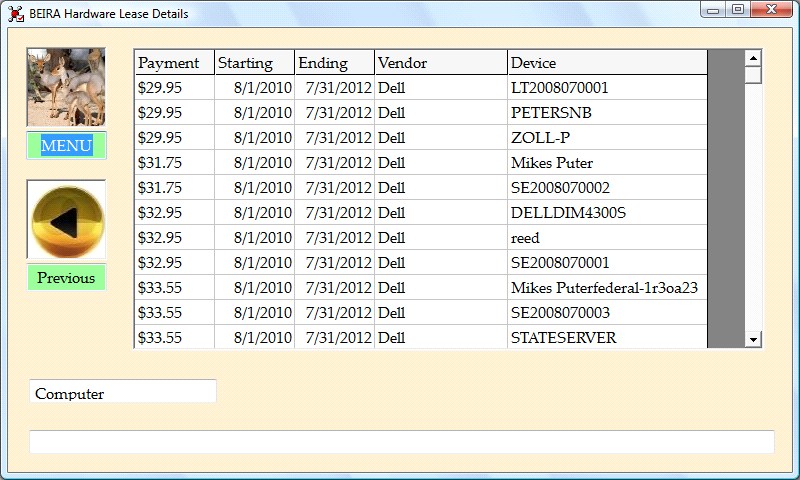Maximize the Hardware Lease Details window
800x480 pixels.
738,10
